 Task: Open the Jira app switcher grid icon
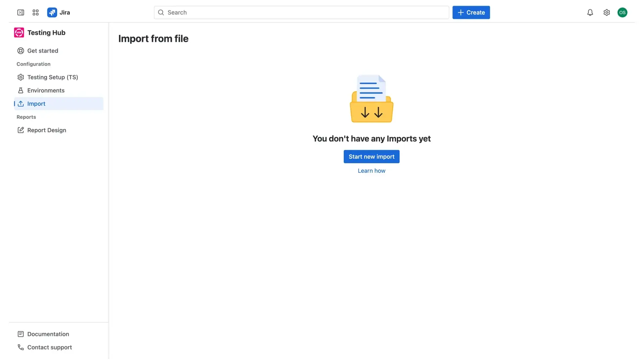click(x=35, y=12)
